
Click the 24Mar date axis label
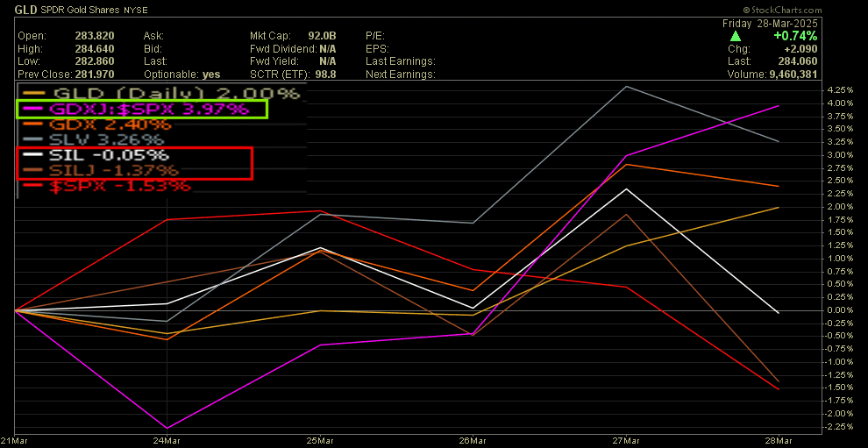click(x=167, y=440)
